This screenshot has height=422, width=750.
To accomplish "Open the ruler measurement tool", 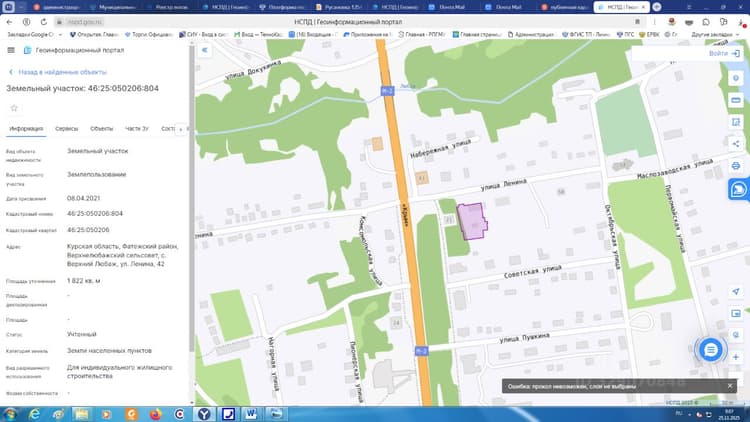I will (736, 100).
